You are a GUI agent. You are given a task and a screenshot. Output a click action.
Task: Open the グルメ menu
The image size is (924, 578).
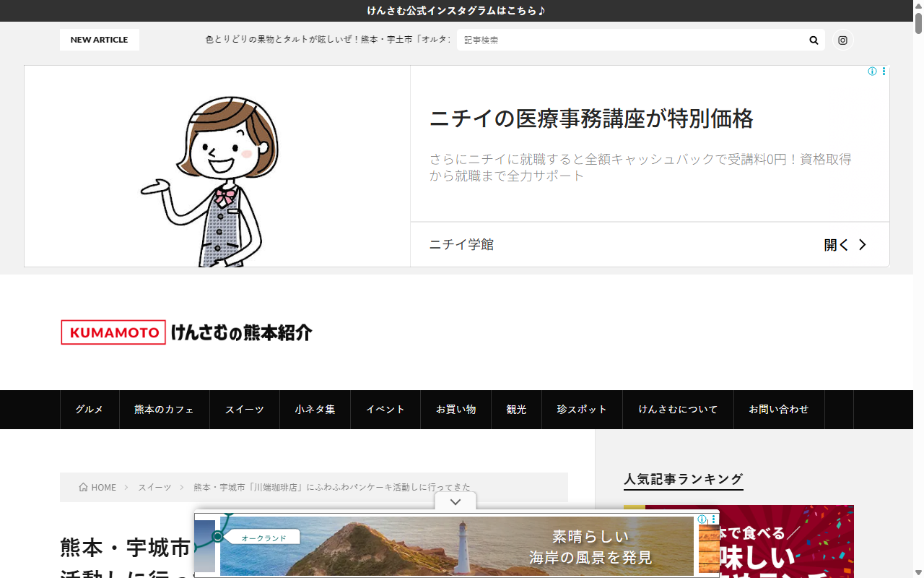pos(90,410)
